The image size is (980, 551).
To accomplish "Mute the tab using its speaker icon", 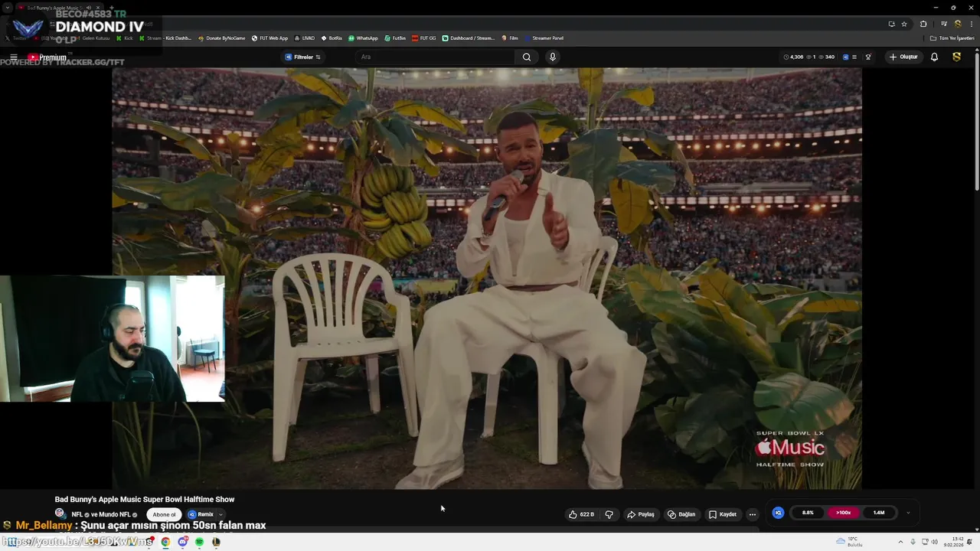I will (90, 8).
